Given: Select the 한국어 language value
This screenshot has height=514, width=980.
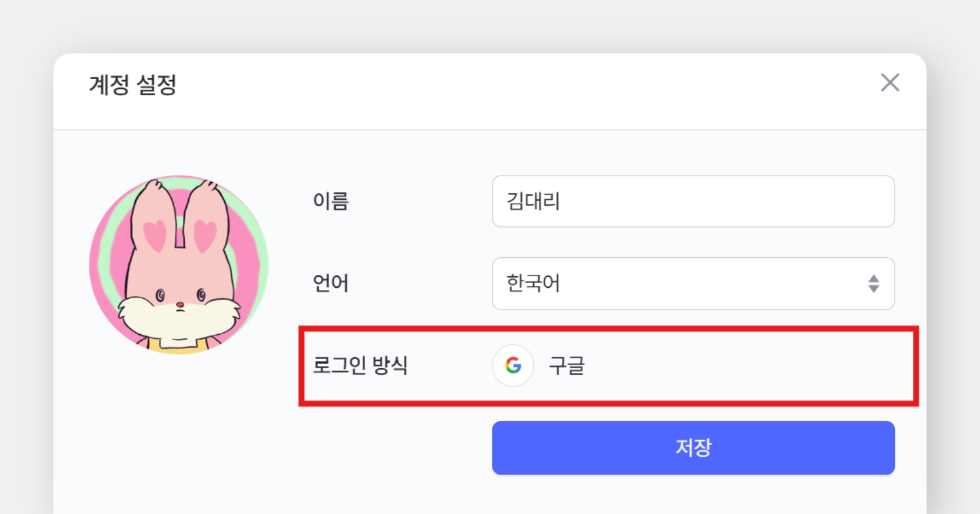Looking at the screenshot, I should 533,284.
